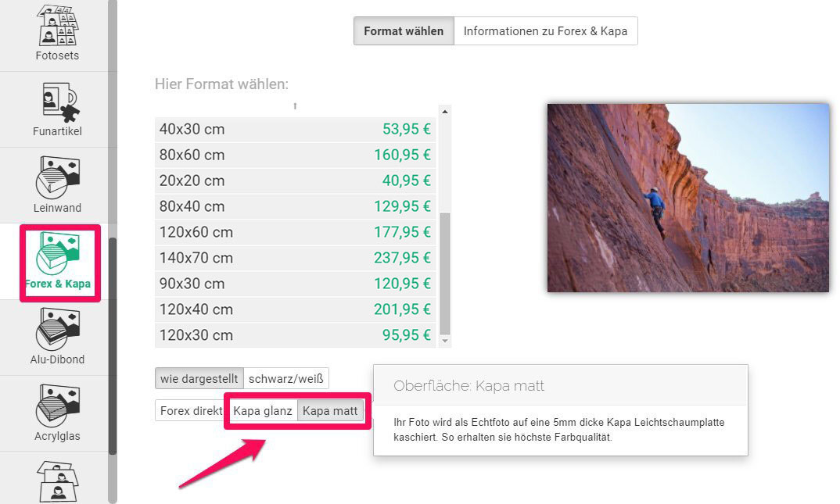
Task: Open the Alu-Dibond product icon
Action: coord(57,330)
